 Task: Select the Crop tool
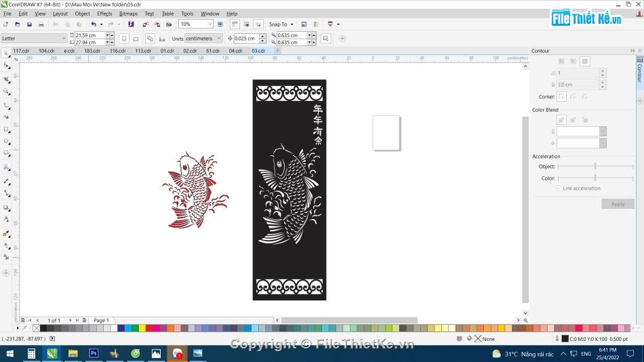point(6,79)
